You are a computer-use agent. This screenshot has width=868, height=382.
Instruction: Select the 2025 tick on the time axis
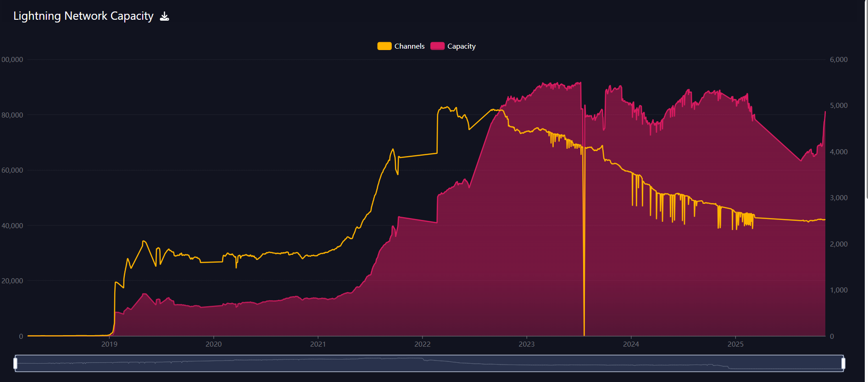pyautogui.click(x=735, y=344)
